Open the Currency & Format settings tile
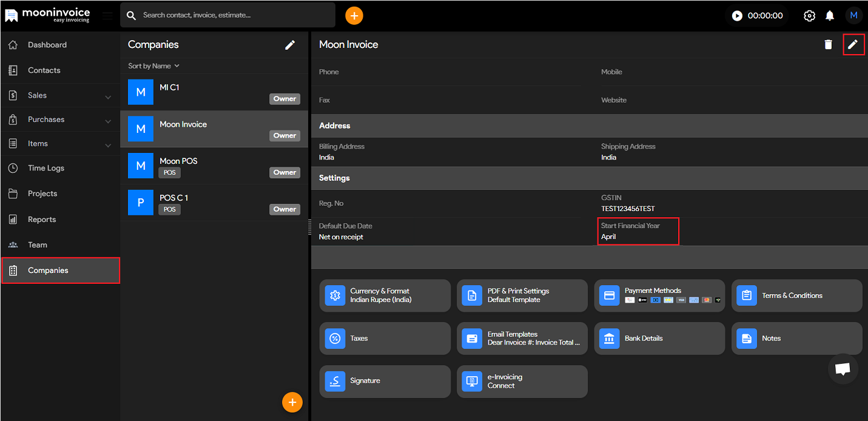 [385, 295]
